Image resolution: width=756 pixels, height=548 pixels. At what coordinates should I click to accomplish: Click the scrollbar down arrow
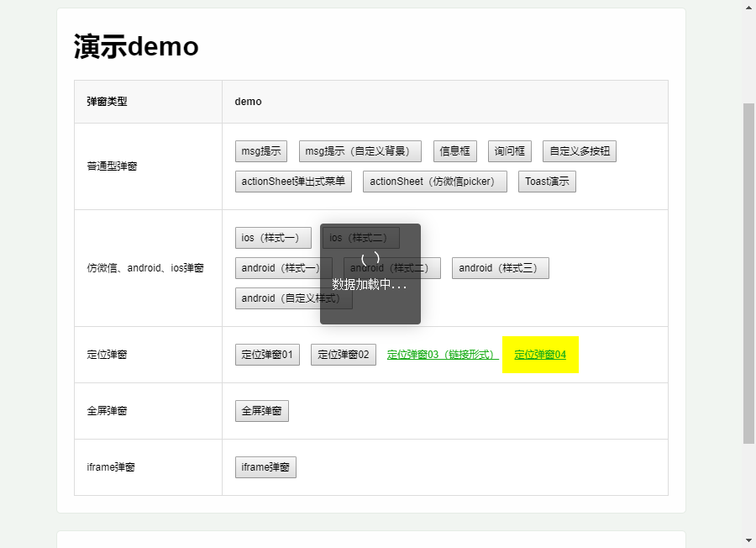click(x=748, y=540)
